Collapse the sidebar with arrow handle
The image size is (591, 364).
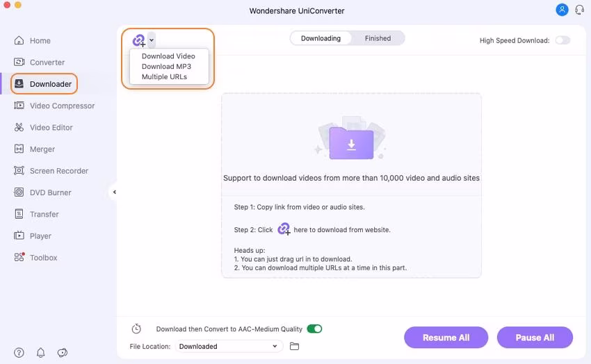coord(114,192)
